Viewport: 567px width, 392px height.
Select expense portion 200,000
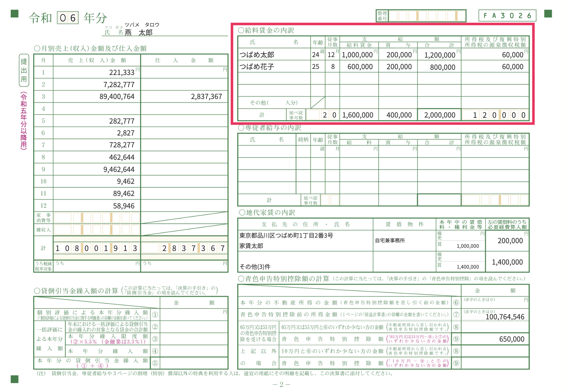(x=510, y=241)
